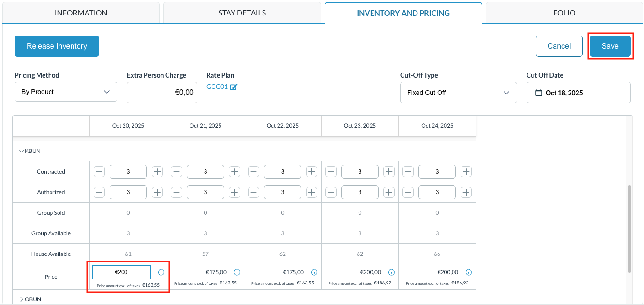
Task: Click the Extra Person Charge input field
Action: click(162, 93)
